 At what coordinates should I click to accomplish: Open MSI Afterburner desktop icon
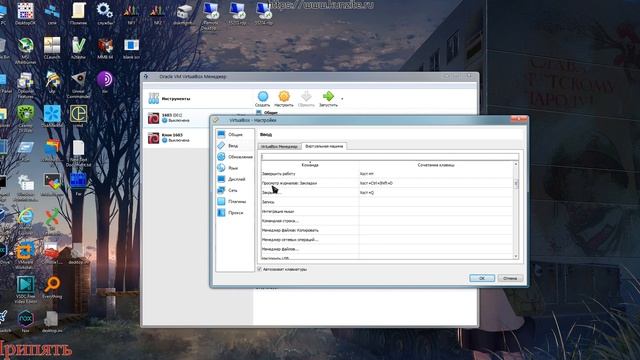pyautogui.click(x=25, y=49)
